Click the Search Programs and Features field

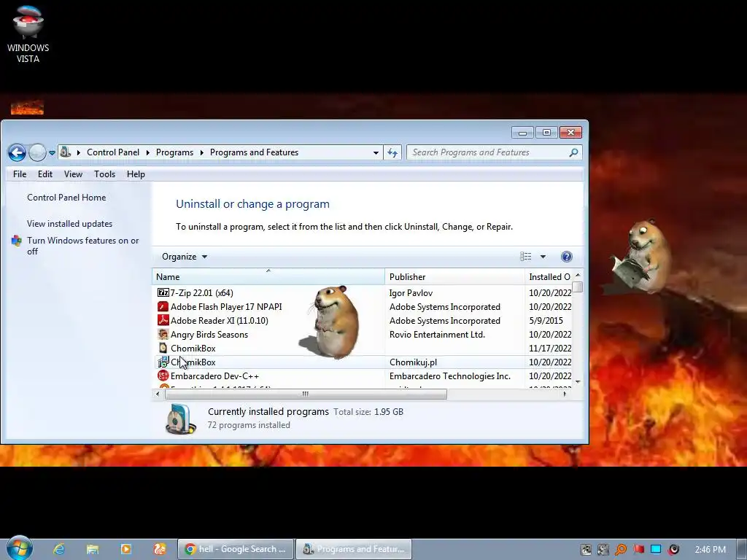pos(494,152)
